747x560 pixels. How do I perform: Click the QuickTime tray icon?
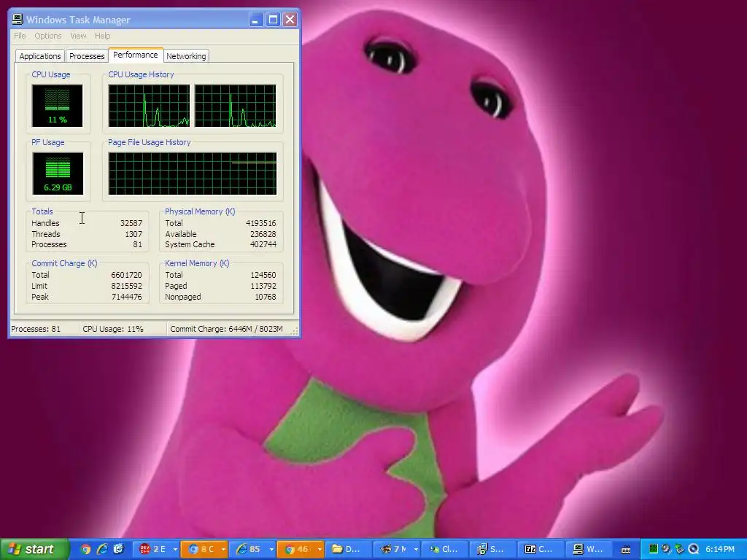(694, 549)
